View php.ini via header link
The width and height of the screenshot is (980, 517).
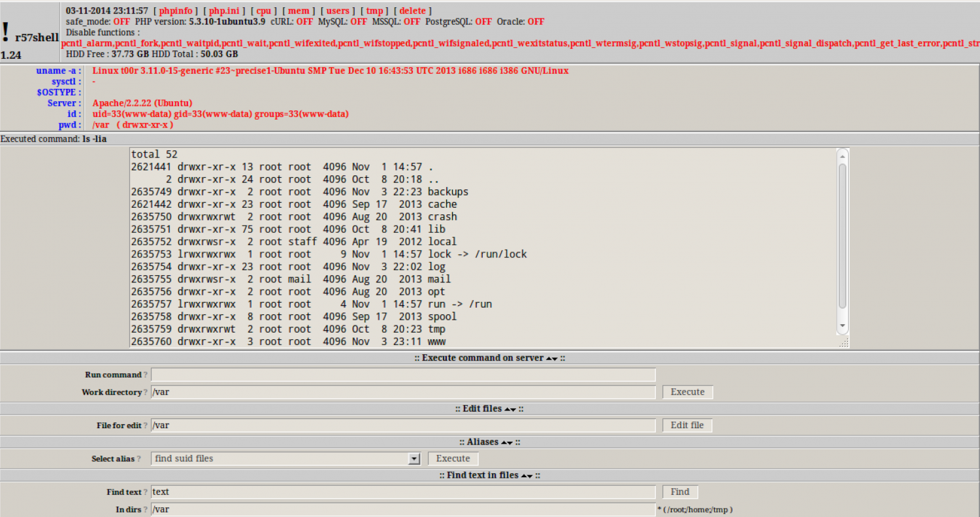click(x=224, y=10)
